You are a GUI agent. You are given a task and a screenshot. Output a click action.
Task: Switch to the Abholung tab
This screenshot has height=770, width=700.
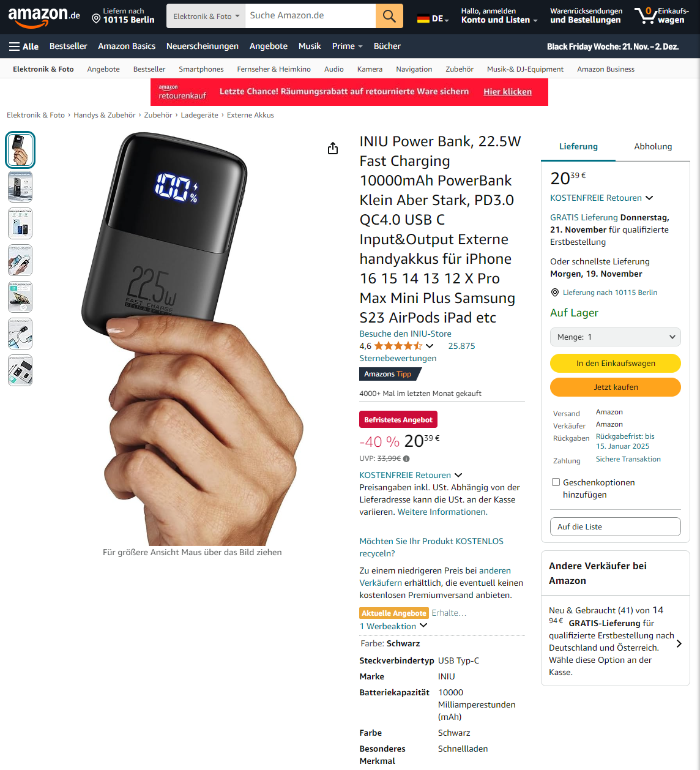[x=653, y=147]
